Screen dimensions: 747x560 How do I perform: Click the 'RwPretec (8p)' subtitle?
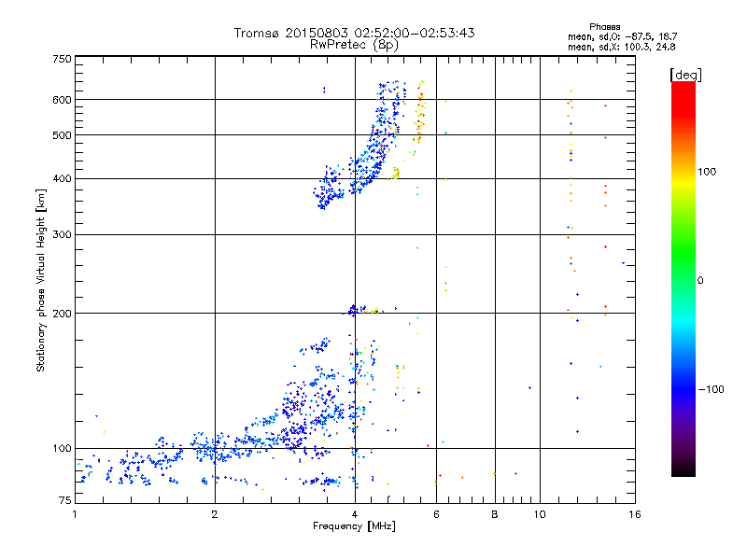[354, 45]
